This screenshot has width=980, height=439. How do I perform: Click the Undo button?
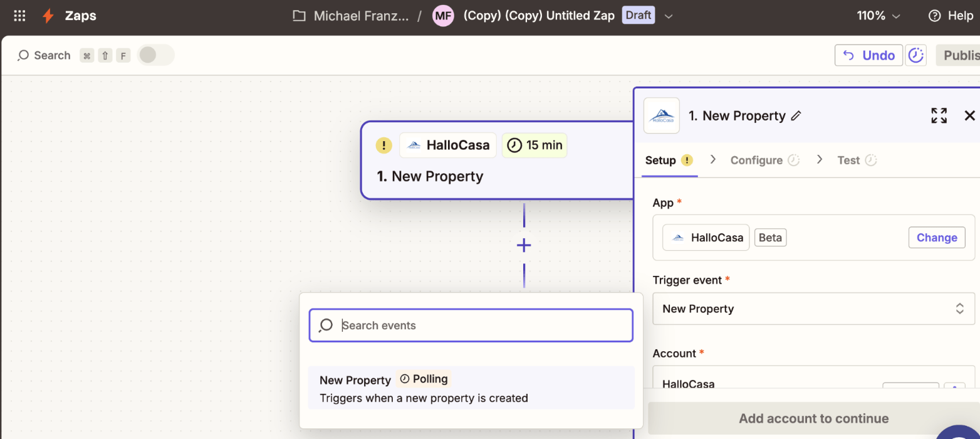point(868,55)
